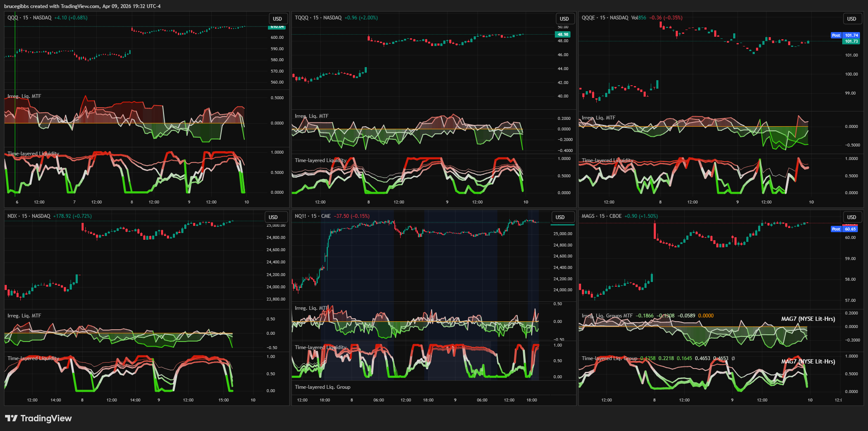Click the Irreg. Liq. Groups MTF label on MAGS
The height and width of the screenshot is (431, 868).
click(x=607, y=316)
